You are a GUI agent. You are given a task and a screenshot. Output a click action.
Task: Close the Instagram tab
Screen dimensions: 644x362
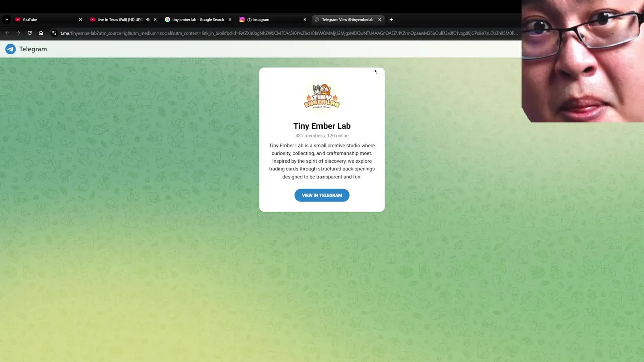pos(305,20)
